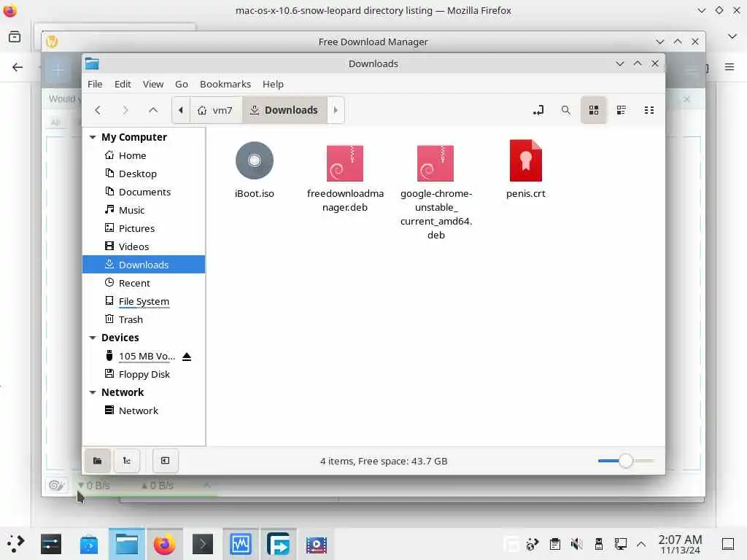Open the search magnifier in Downloads
Image resolution: width=747 pixels, height=560 pixels.
[x=565, y=110]
